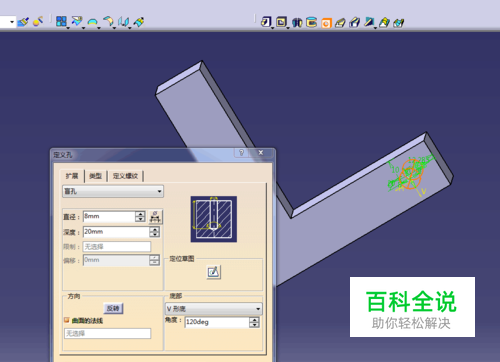Select the Shaft revolve tool

point(297,22)
